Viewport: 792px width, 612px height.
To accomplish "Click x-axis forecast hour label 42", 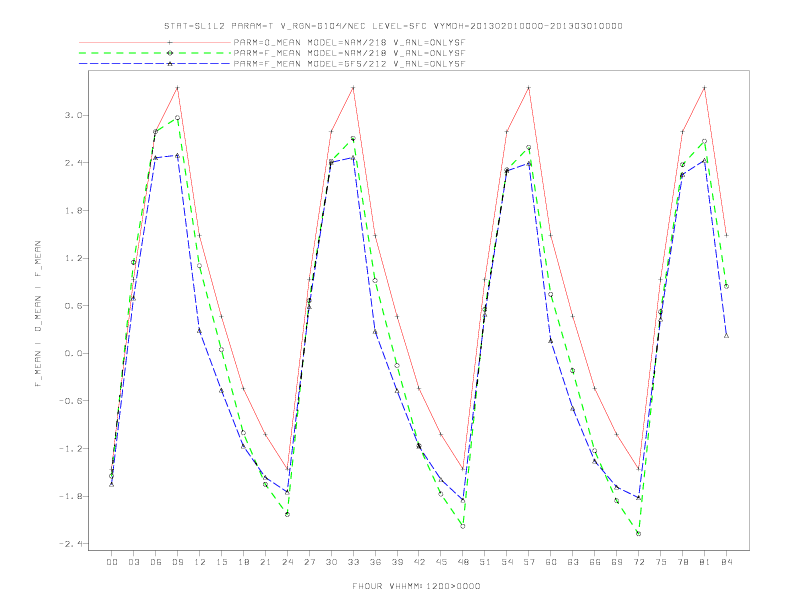I will [419, 562].
